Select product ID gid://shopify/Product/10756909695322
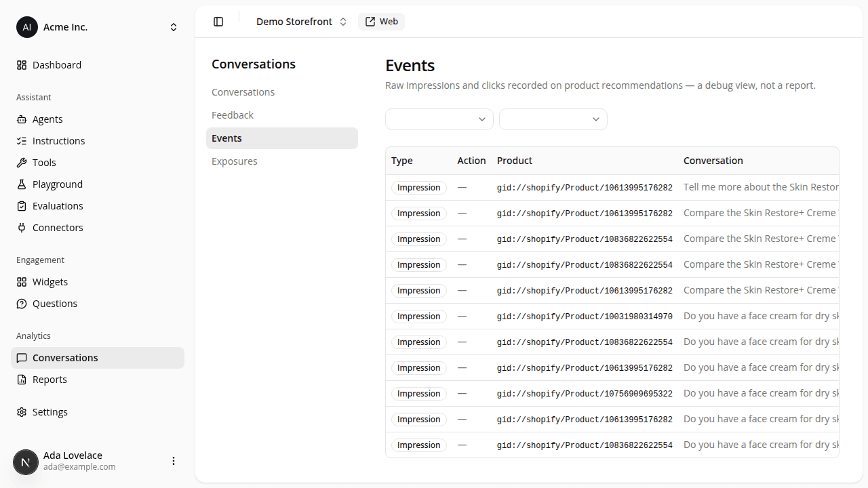This screenshot has height=488, width=868. point(585,394)
